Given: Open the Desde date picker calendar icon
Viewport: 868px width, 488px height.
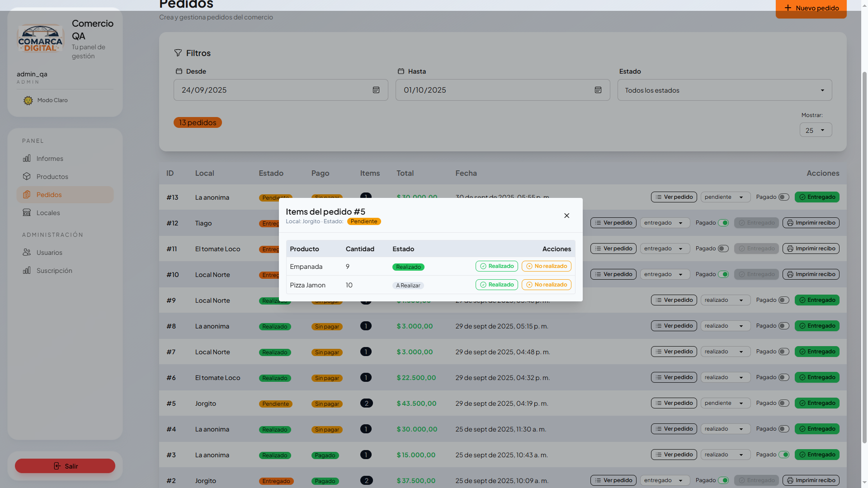Looking at the screenshot, I should (376, 90).
